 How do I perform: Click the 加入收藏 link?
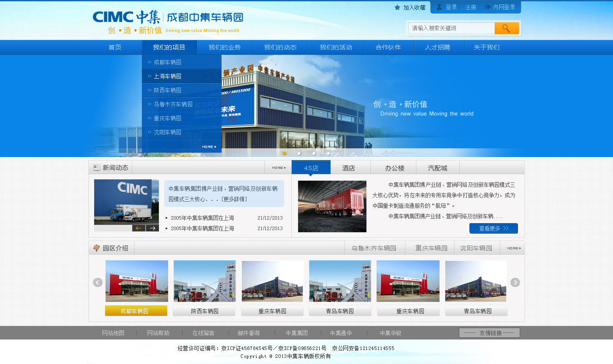(x=414, y=7)
